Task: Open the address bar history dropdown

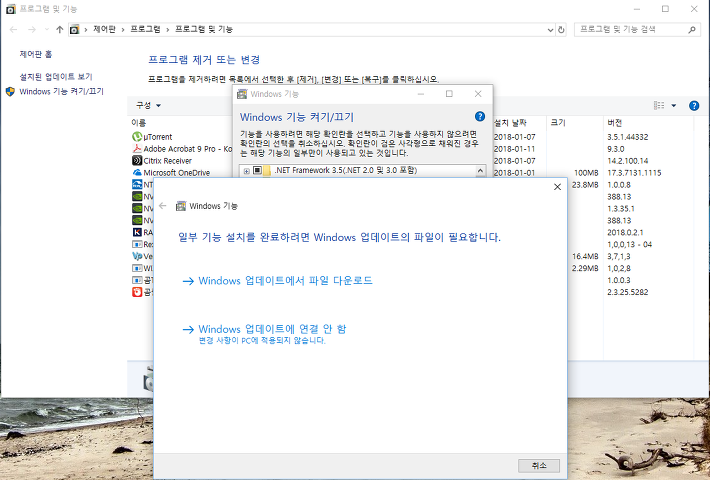Action: [x=550, y=30]
